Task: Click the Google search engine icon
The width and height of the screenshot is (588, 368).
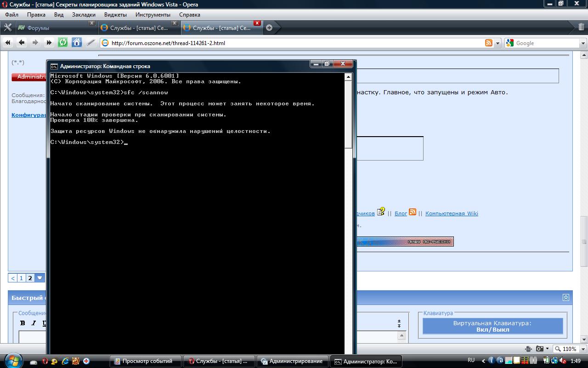Action: click(x=509, y=43)
